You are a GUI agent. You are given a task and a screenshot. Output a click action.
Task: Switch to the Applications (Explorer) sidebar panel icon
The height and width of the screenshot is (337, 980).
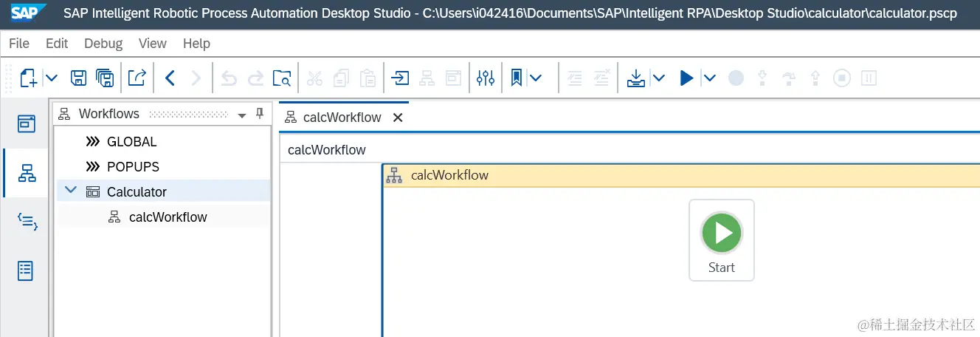[x=27, y=123]
